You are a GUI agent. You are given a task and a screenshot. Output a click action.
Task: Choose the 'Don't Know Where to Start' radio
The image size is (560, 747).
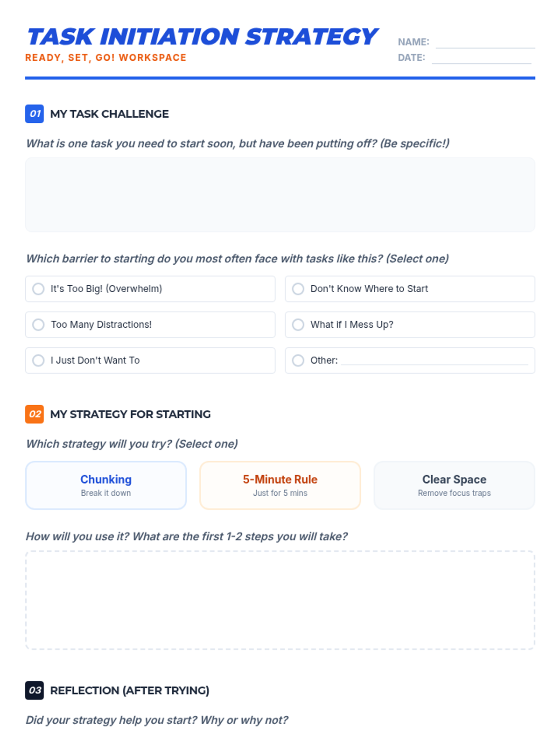298,289
